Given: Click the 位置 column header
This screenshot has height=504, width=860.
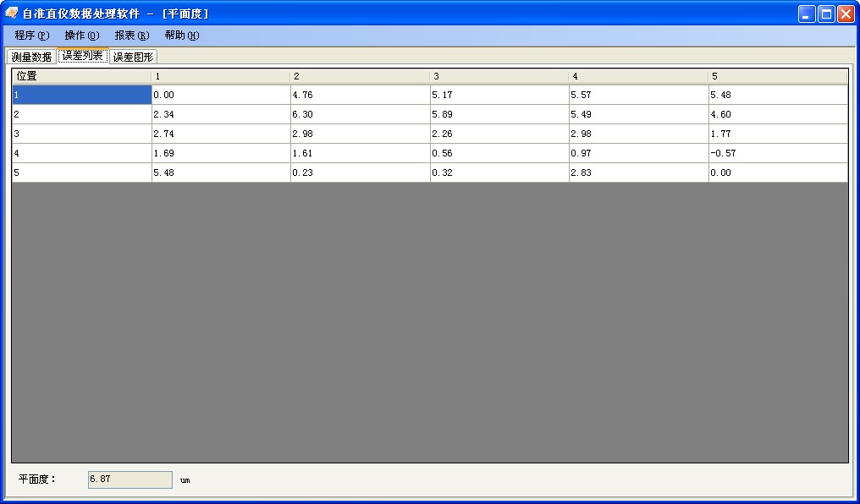Looking at the screenshot, I should (x=81, y=77).
